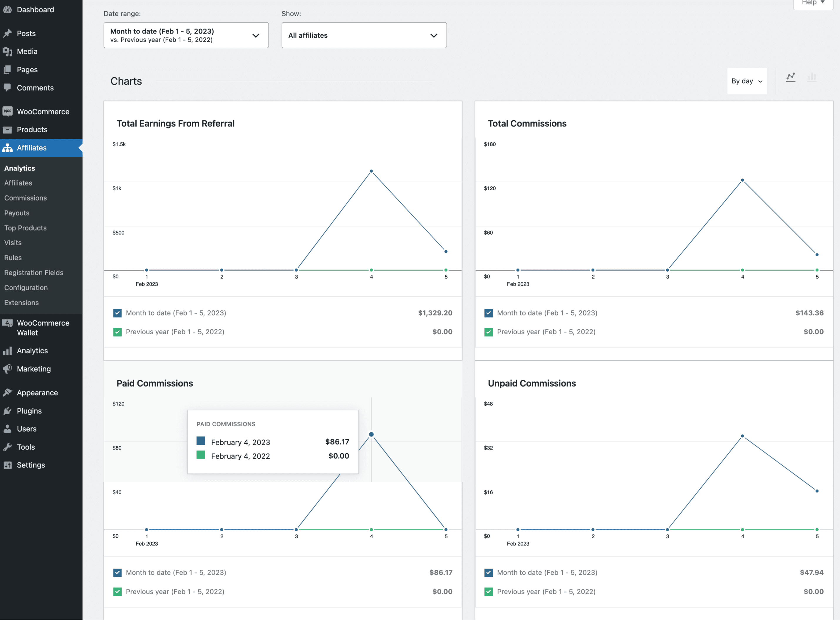Viewport: 840px width, 620px height.
Task: Switch to bar chart view icon
Action: (x=812, y=78)
